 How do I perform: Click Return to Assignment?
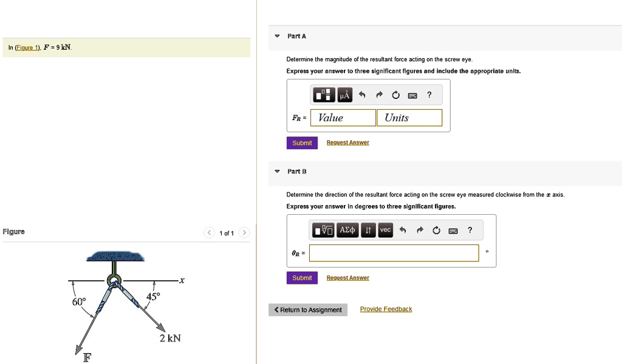click(x=307, y=309)
